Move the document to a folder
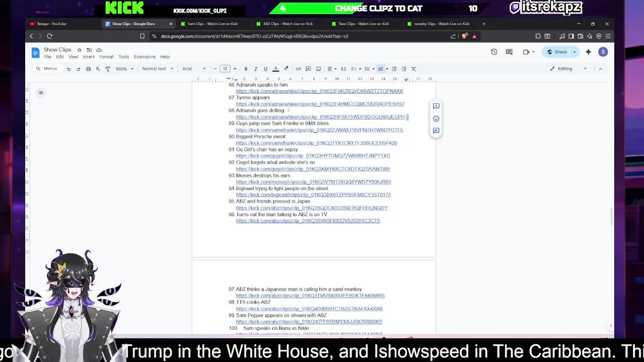Screen dimensions: 644x362 89,50
